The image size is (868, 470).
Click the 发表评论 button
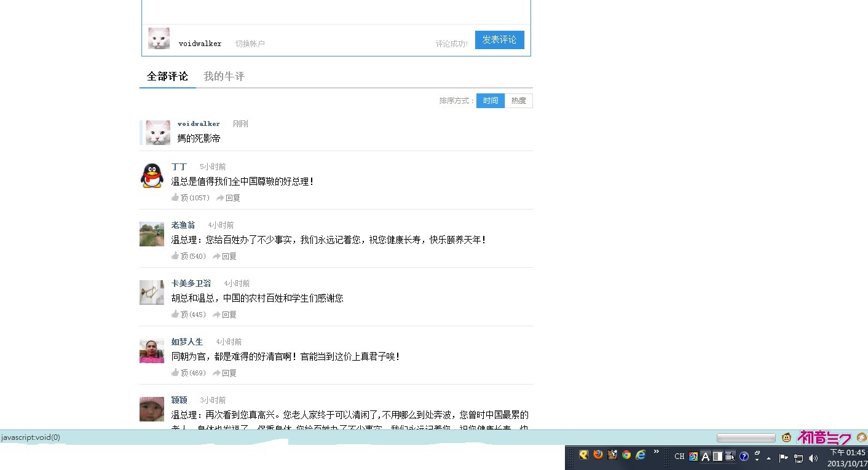pyautogui.click(x=499, y=40)
